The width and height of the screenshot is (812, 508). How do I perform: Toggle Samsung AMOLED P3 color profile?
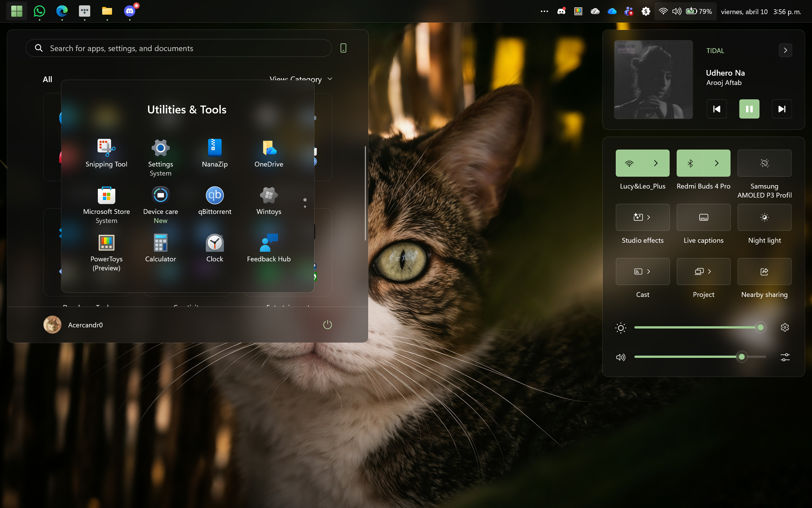point(764,163)
